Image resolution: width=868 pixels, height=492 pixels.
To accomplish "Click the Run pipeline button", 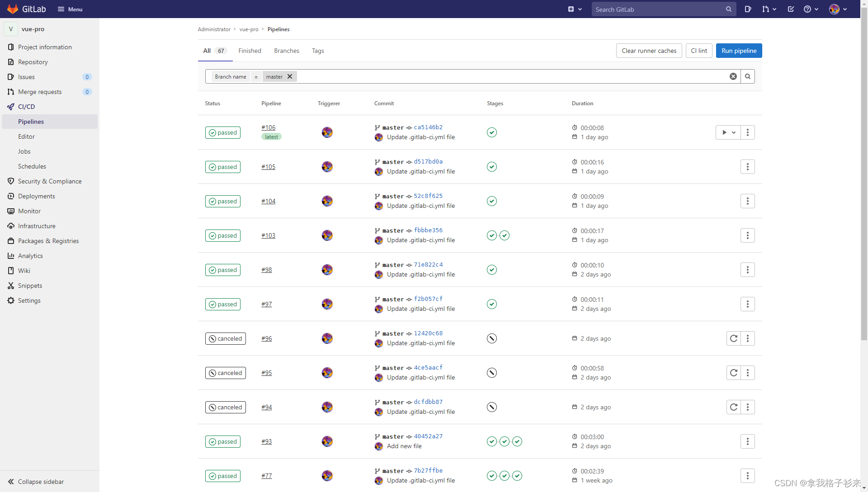I will click(x=739, y=51).
